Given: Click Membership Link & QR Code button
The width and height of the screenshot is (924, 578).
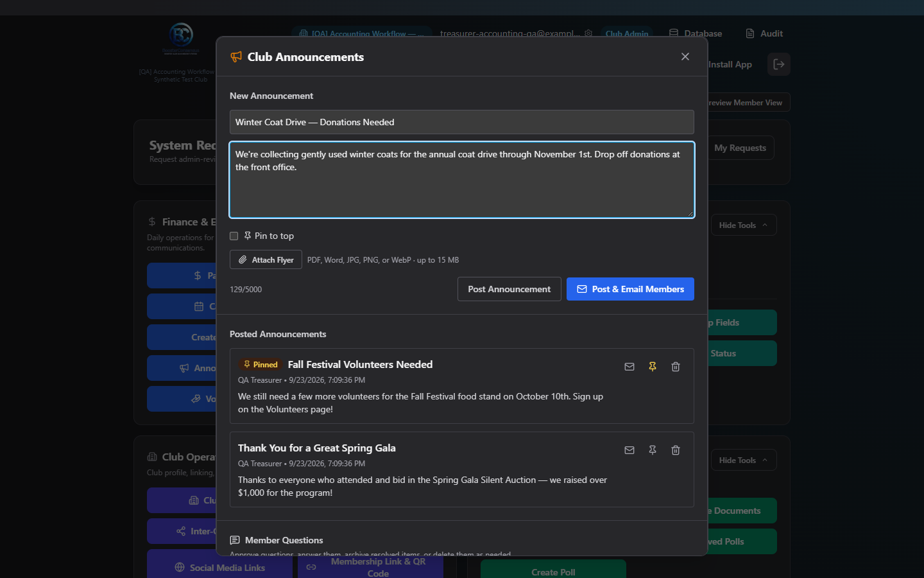Looking at the screenshot, I should (370, 568).
